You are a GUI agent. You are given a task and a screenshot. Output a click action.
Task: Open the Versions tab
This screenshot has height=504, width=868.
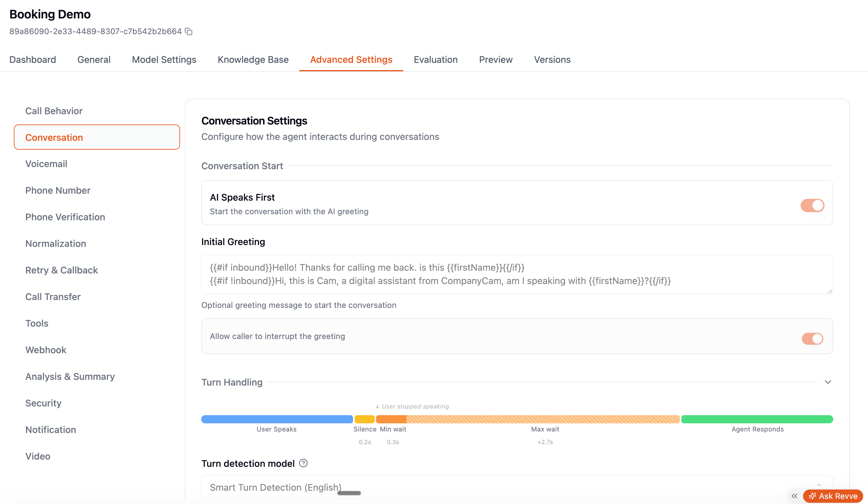[x=552, y=60]
